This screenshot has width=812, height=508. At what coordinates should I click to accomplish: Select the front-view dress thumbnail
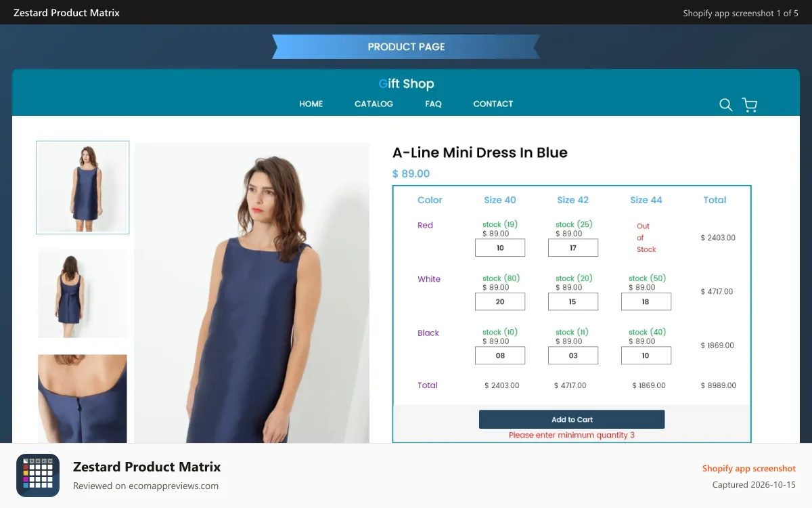(83, 188)
